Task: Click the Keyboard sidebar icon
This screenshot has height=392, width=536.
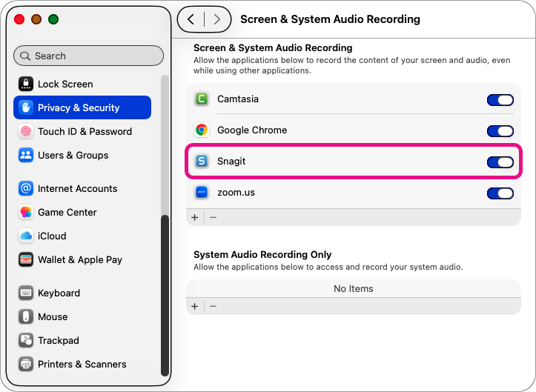Action: click(x=26, y=293)
